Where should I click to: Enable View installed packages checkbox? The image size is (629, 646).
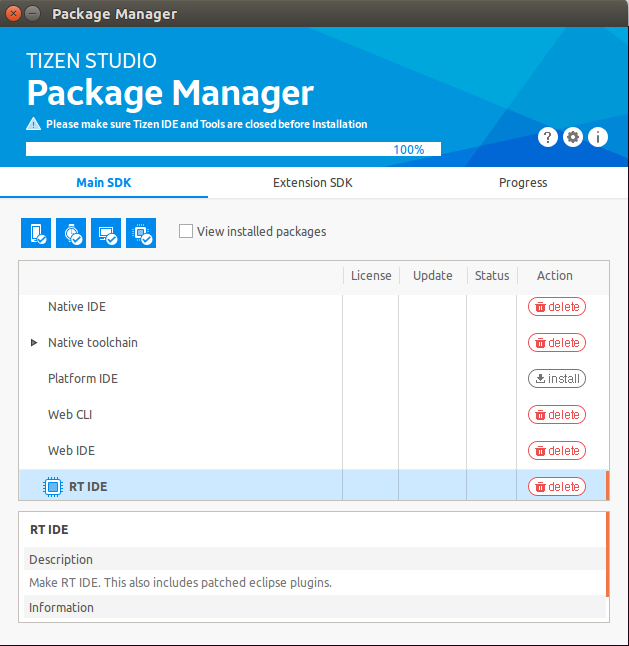[x=186, y=231]
